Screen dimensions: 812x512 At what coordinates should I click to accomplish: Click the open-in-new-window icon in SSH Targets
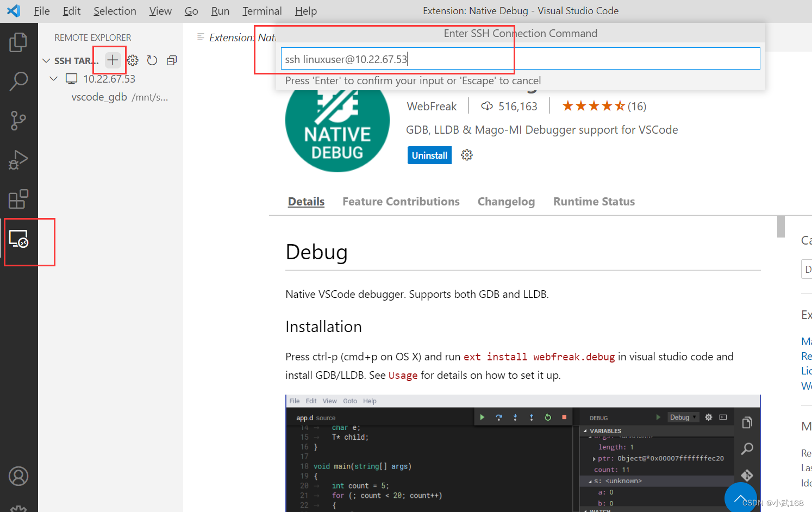171,60
